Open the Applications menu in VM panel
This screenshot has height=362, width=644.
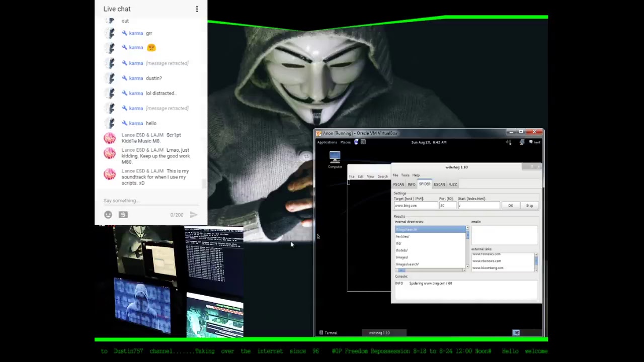click(327, 142)
